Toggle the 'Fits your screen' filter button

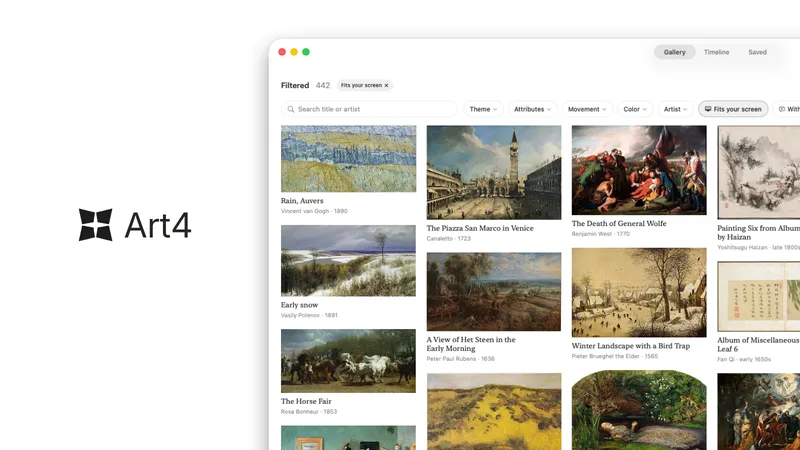click(733, 109)
